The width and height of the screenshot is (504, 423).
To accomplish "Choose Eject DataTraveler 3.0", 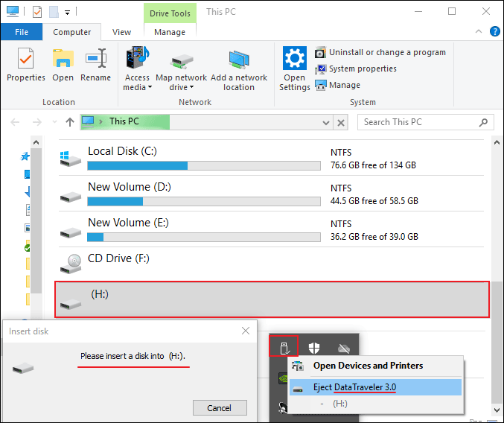I will [x=375, y=387].
